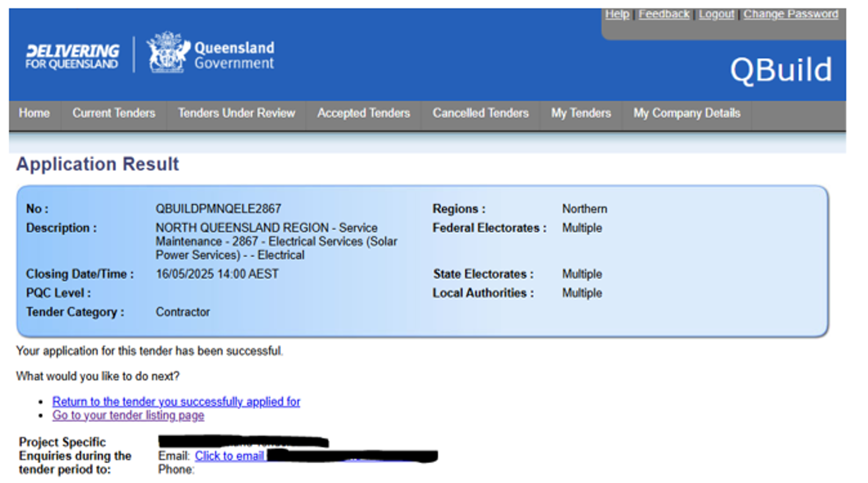Select Tenders Under Review menu item
Viewport: 868px width, 483px height.
coord(236,113)
